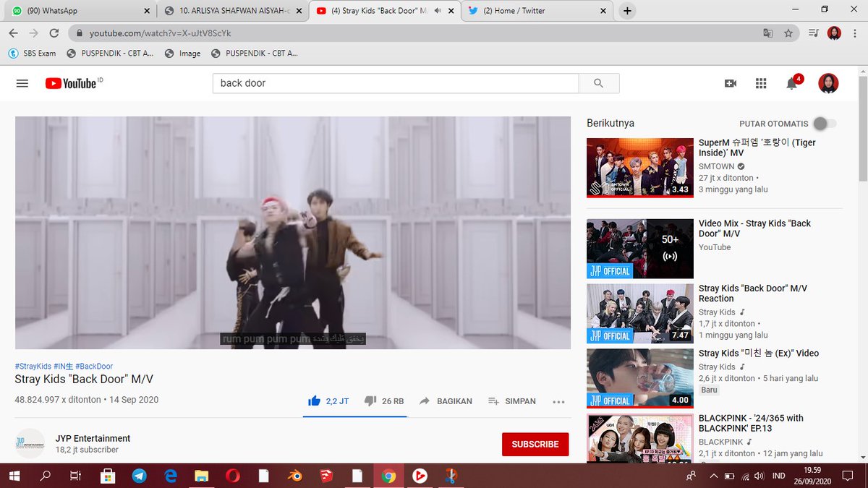Open the SBS Exam bookmark
Screen dimensions: 868x488
point(32,53)
